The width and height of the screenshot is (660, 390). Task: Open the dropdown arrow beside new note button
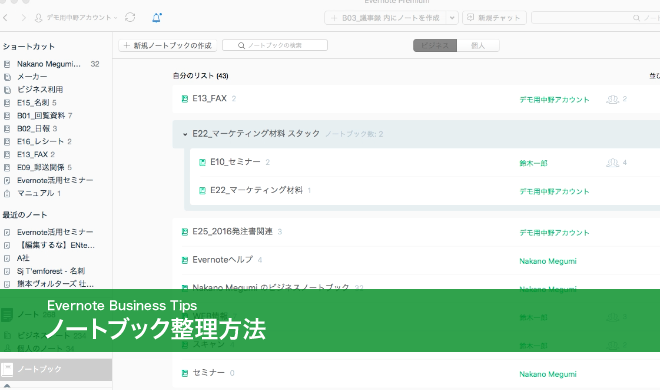pyautogui.click(x=452, y=18)
